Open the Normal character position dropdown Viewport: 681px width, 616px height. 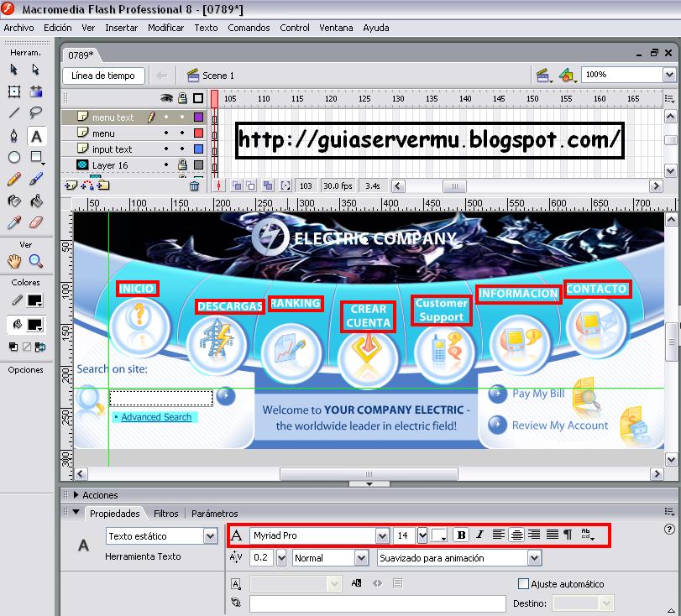[x=361, y=558]
